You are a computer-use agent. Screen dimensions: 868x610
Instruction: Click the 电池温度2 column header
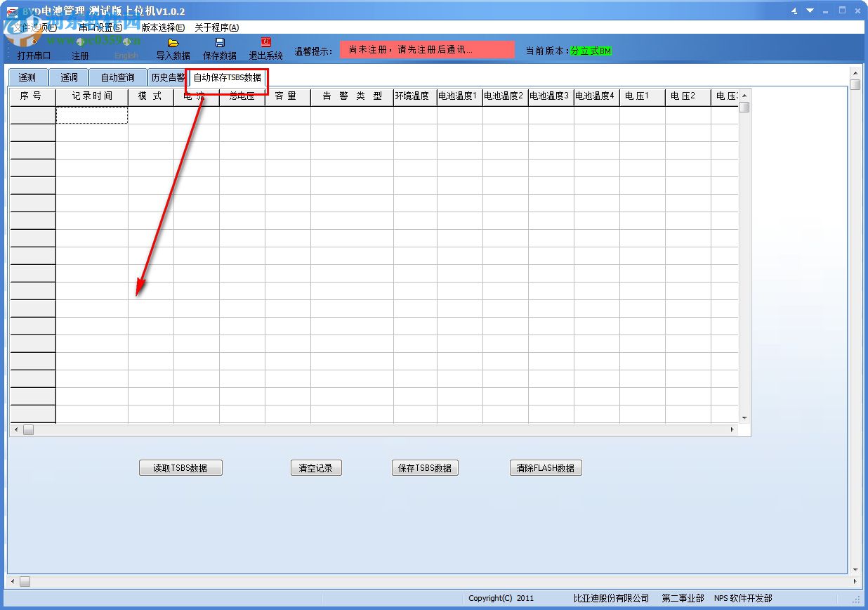[x=506, y=96]
